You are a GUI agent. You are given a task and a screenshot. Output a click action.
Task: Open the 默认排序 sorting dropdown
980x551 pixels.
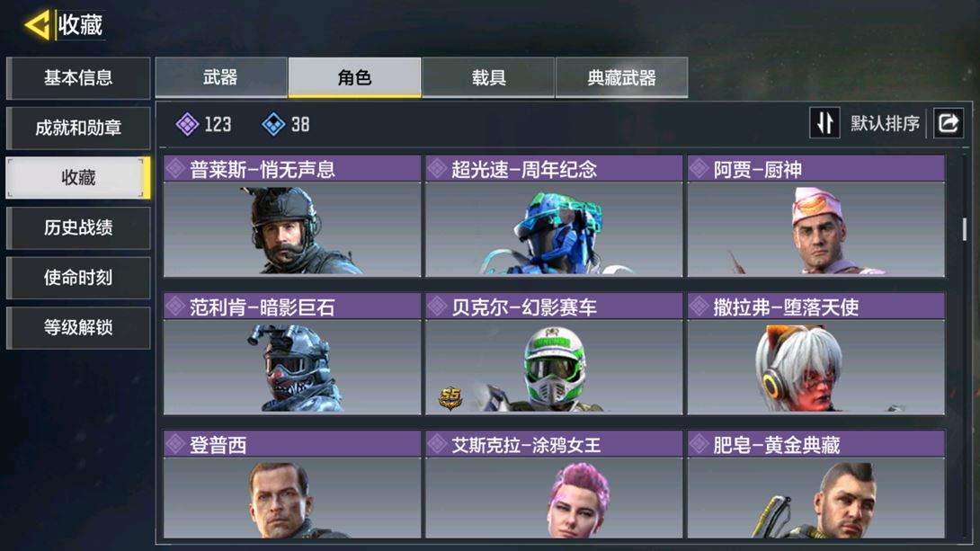point(885,124)
